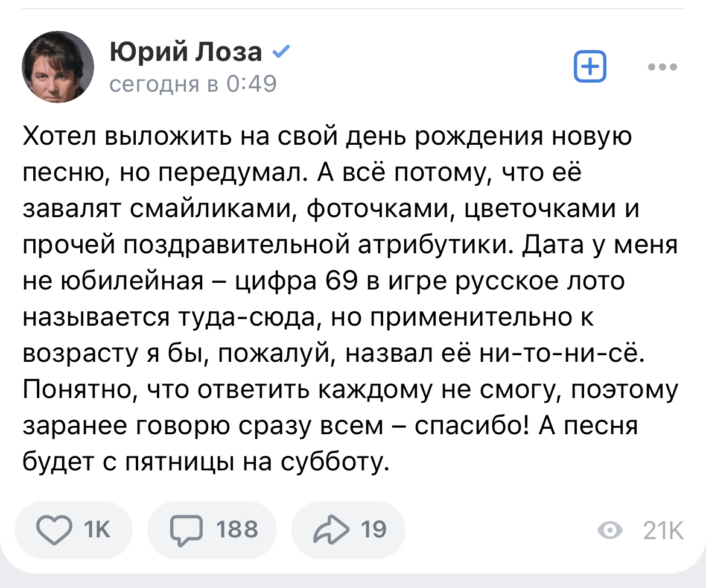Open Юрий Лоза's profile photo
Viewport: 706px width, 588px height.
point(58,66)
